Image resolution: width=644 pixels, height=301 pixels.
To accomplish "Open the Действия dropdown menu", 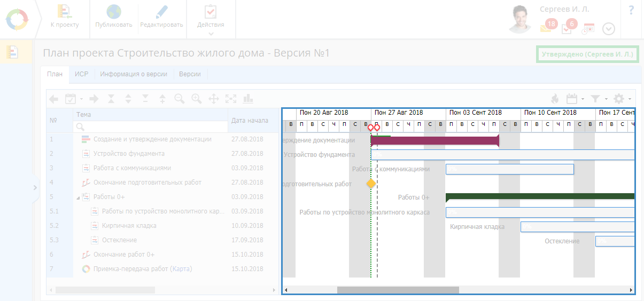I will [x=211, y=19].
